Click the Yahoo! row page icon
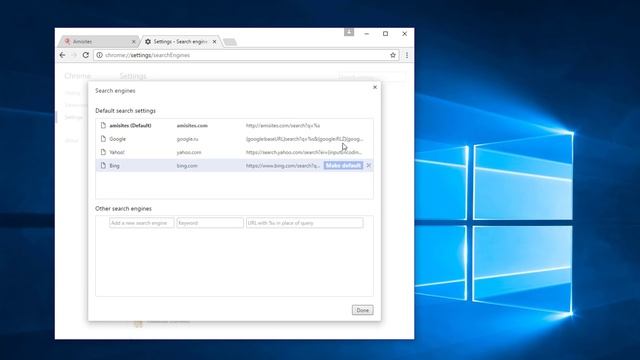The width and height of the screenshot is (640, 360). (103, 152)
